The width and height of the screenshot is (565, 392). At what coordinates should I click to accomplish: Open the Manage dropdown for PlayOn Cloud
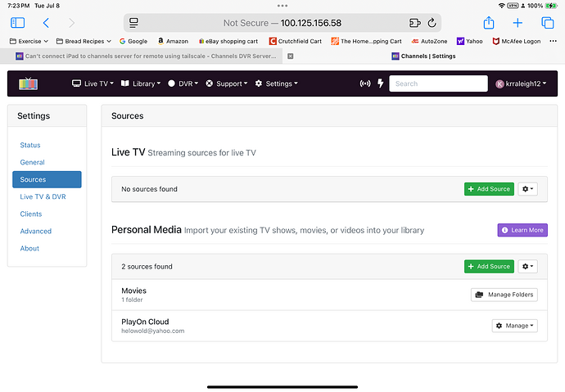point(514,326)
